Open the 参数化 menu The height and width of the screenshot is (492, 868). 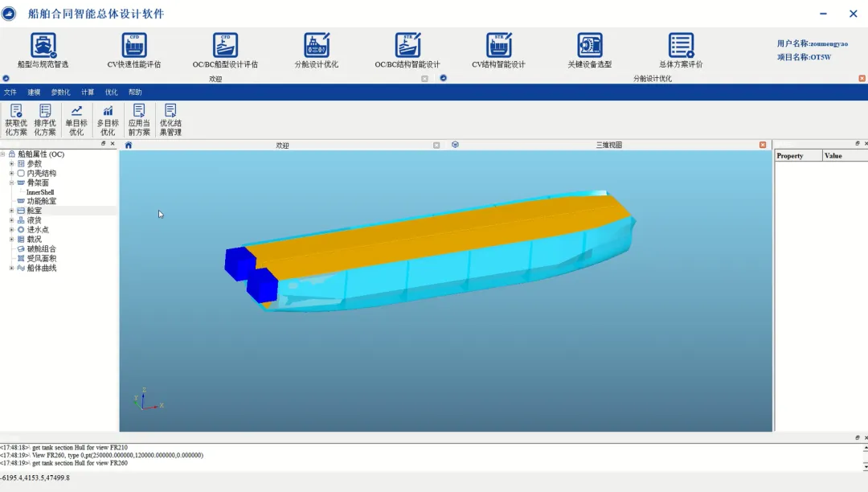[x=60, y=92]
